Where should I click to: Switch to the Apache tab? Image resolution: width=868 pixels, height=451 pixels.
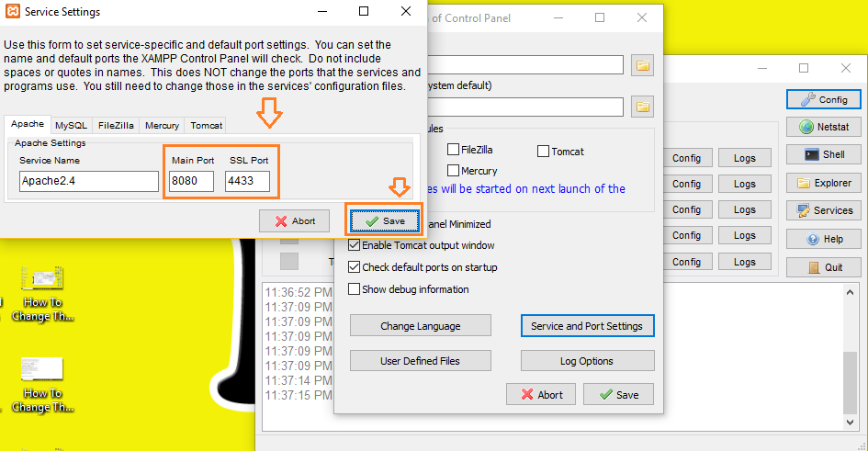click(x=28, y=124)
